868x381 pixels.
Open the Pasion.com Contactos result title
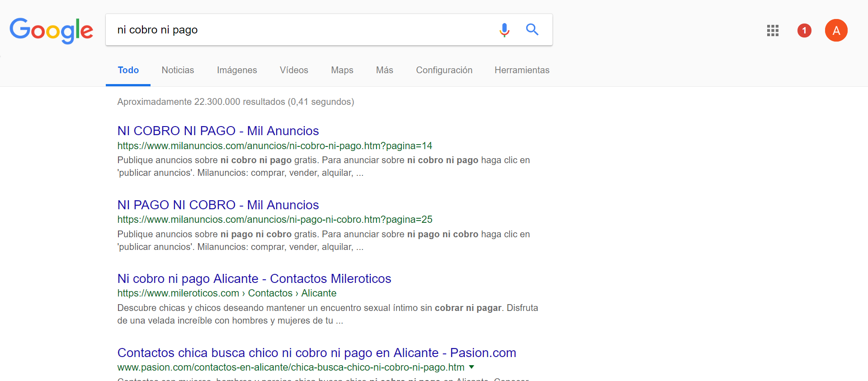tap(316, 353)
